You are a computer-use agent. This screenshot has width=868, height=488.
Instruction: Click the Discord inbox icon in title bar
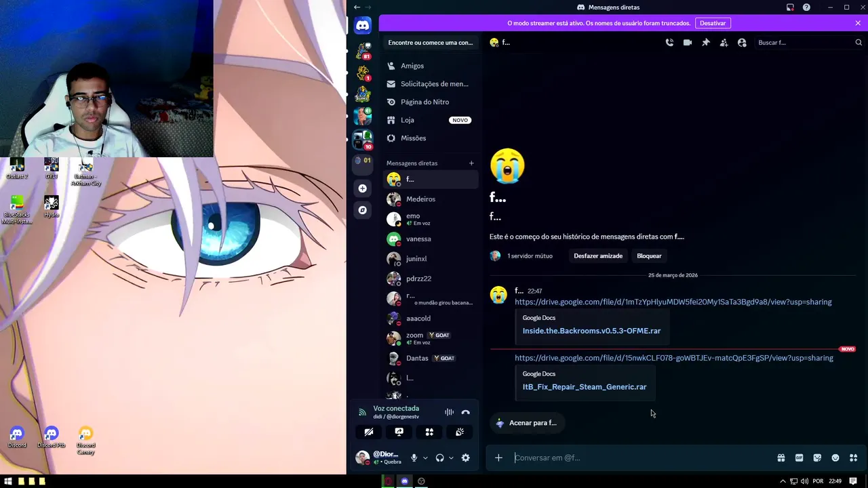[790, 7]
